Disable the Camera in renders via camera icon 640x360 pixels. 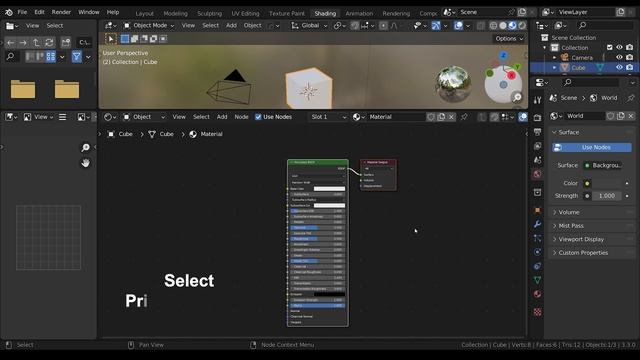tap(629, 58)
